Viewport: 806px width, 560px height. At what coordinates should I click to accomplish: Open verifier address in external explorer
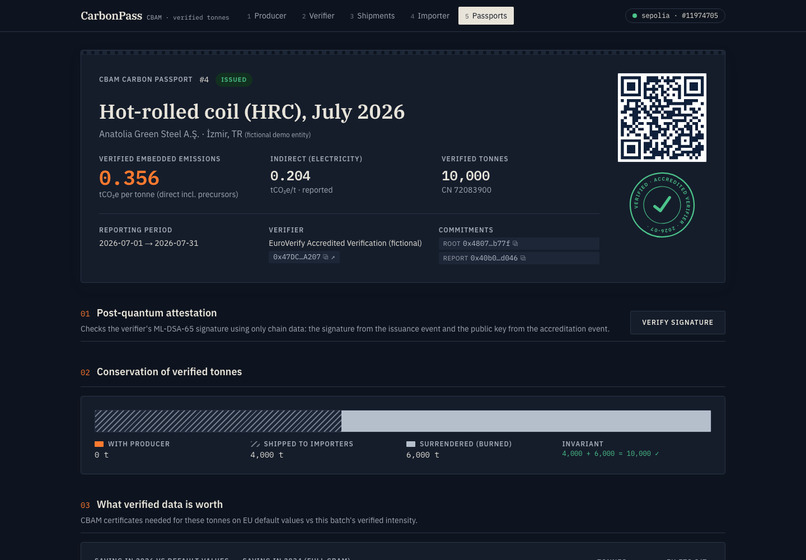(333, 257)
